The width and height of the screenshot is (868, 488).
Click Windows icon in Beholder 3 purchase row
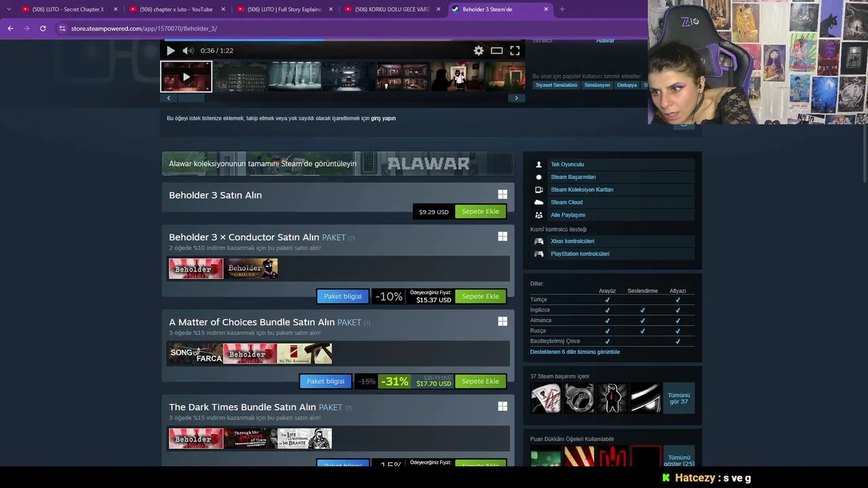point(502,195)
